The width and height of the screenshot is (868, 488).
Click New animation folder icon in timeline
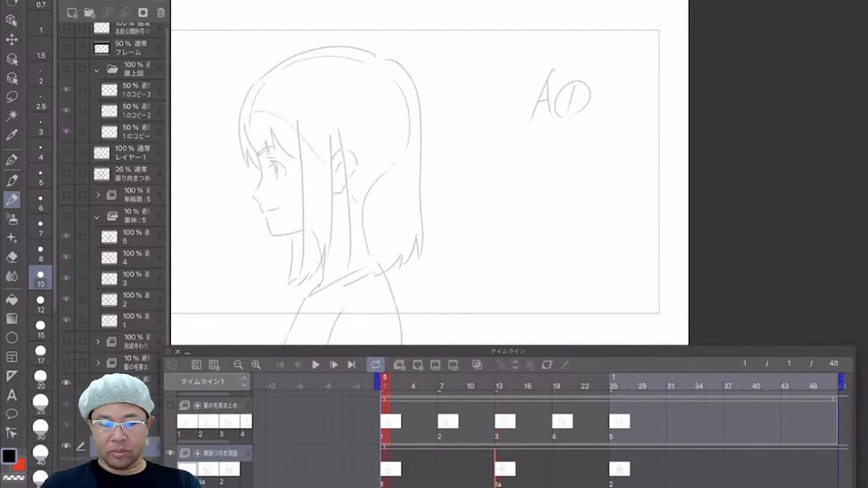pyautogui.click(x=399, y=364)
